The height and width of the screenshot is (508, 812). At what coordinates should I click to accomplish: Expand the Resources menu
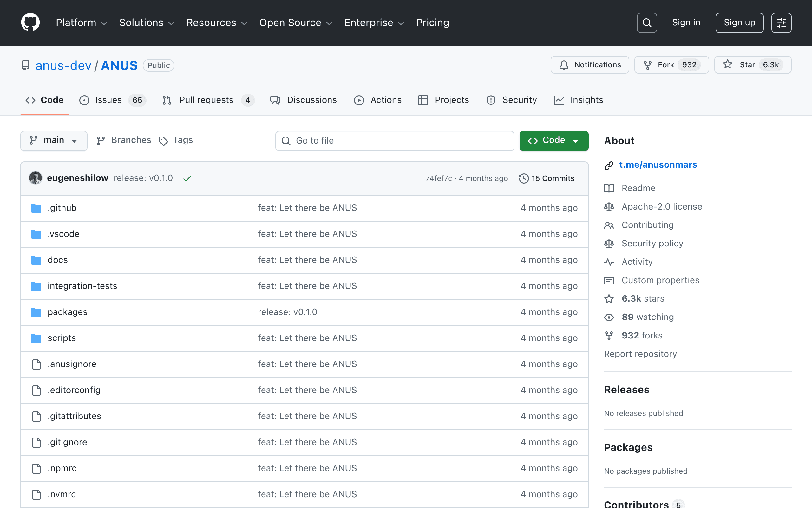[x=217, y=23]
